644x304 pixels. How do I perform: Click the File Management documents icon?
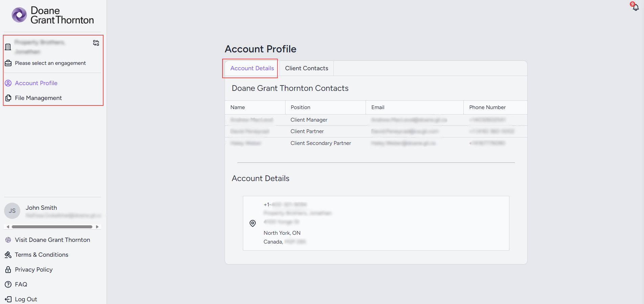click(x=8, y=98)
